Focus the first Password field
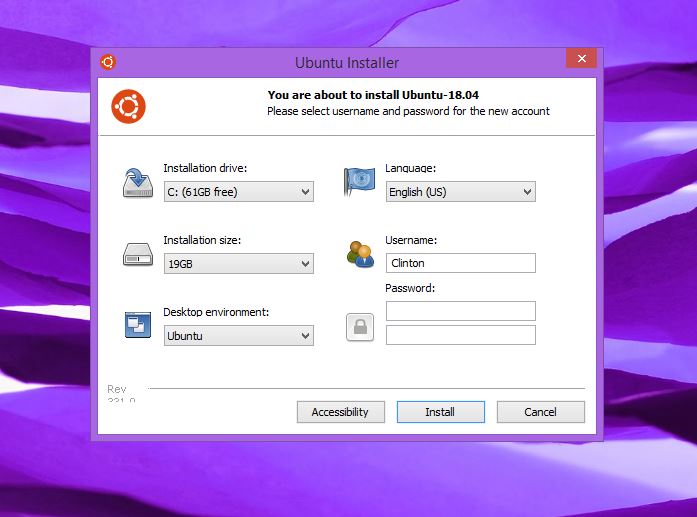The image size is (697, 517). [461, 311]
